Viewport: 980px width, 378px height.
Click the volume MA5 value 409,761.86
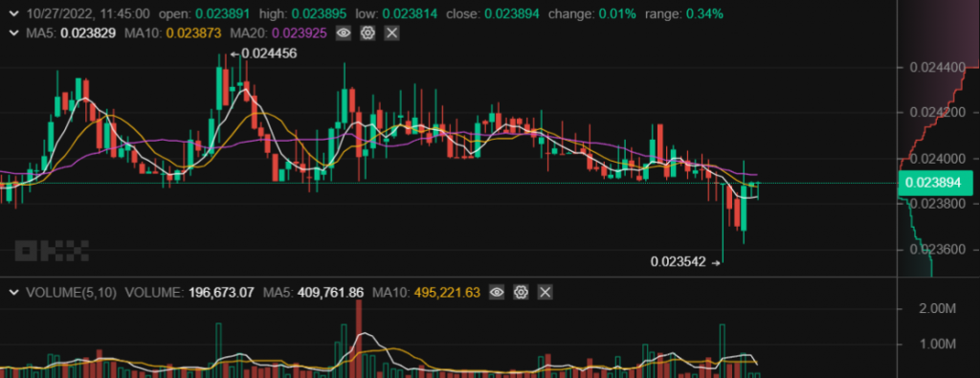(x=329, y=292)
